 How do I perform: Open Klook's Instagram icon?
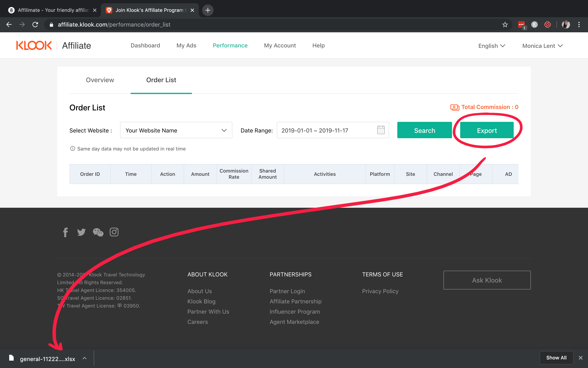pos(114,232)
